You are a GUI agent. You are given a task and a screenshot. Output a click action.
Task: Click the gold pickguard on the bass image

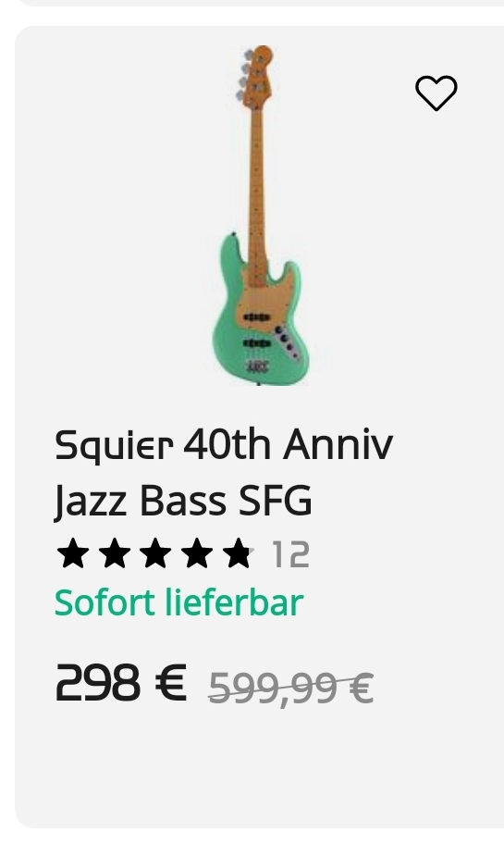point(264,301)
